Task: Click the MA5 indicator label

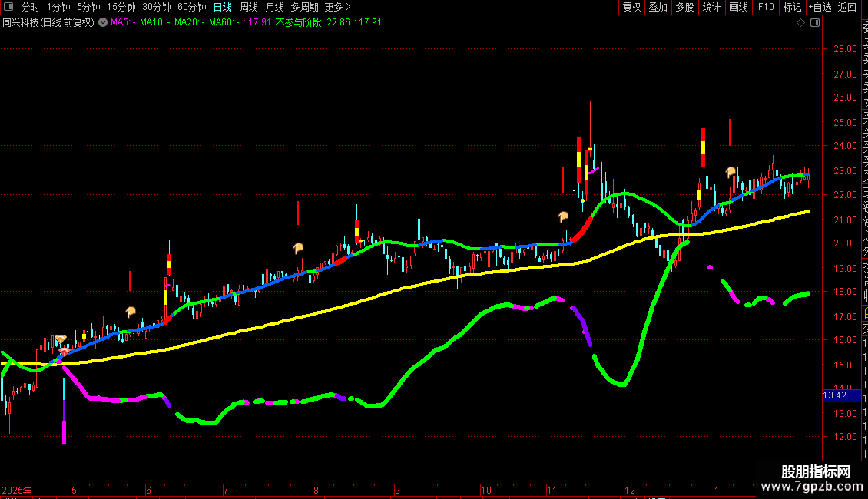Action: 123,23
